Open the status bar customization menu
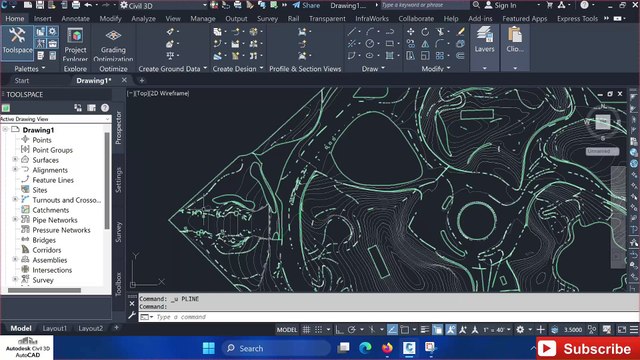 (x=634, y=329)
